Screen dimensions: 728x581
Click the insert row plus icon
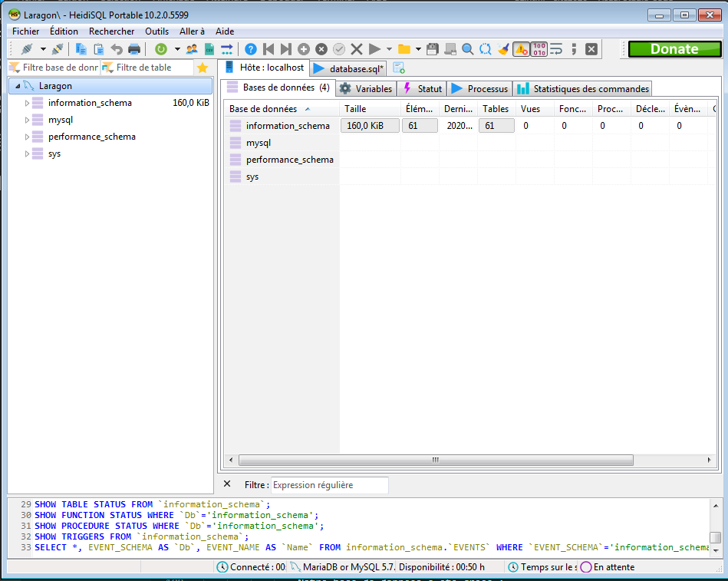(x=304, y=49)
